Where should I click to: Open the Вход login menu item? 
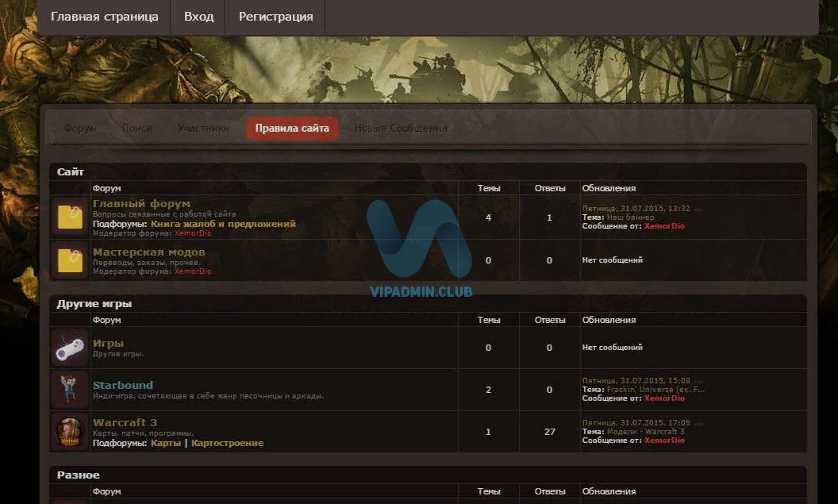[199, 17]
